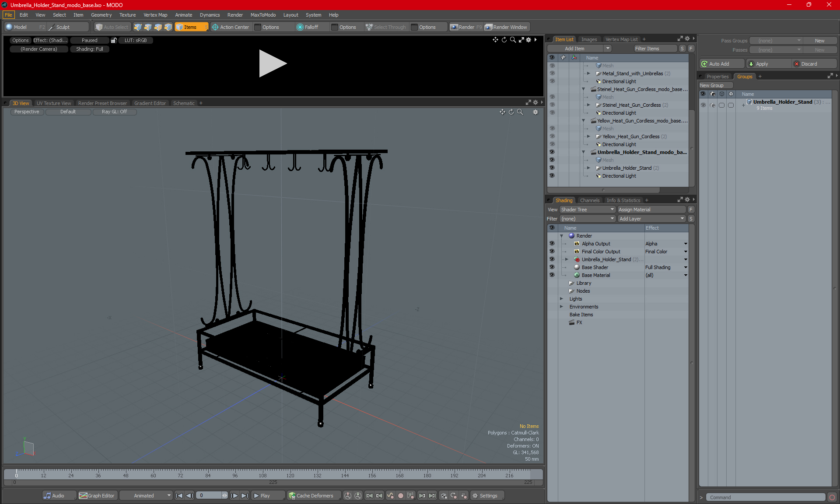Go to first frame button
840x504 pixels.
179,496
